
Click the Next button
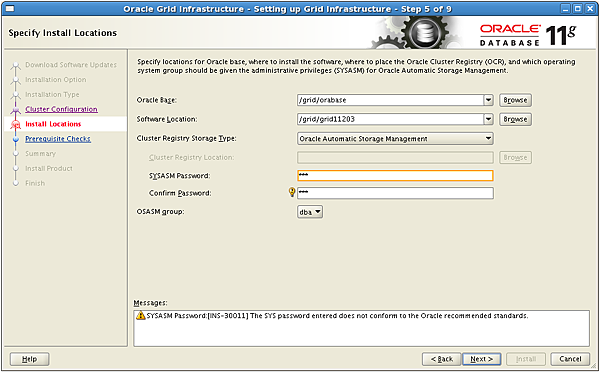(481, 359)
